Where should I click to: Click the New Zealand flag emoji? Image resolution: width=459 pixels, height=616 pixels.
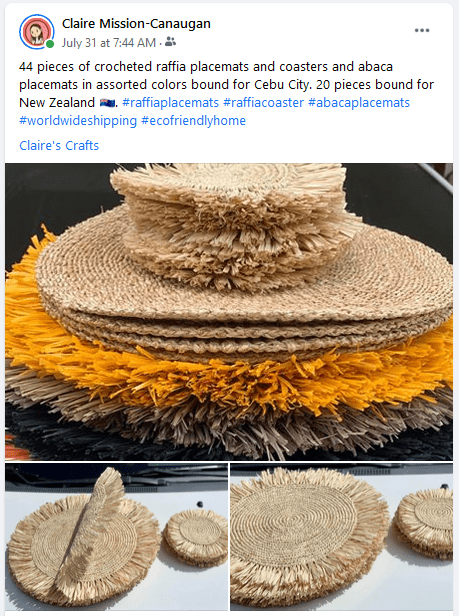coord(107,103)
